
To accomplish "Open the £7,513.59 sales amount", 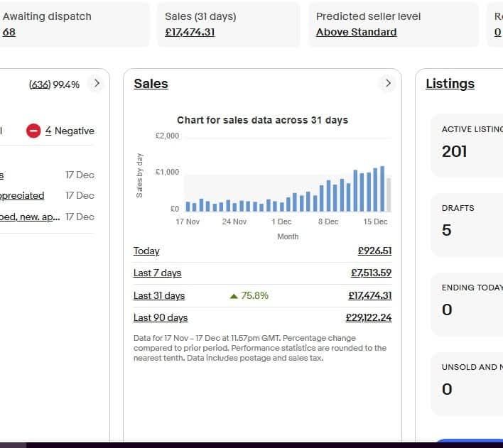I will 371,273.
